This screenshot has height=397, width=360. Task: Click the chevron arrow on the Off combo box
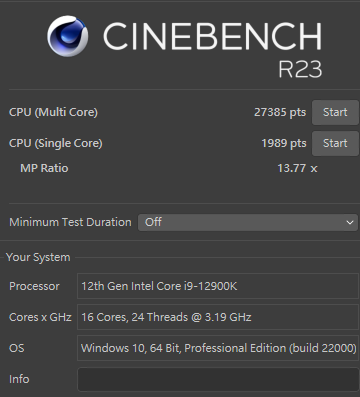pos(350,222)
